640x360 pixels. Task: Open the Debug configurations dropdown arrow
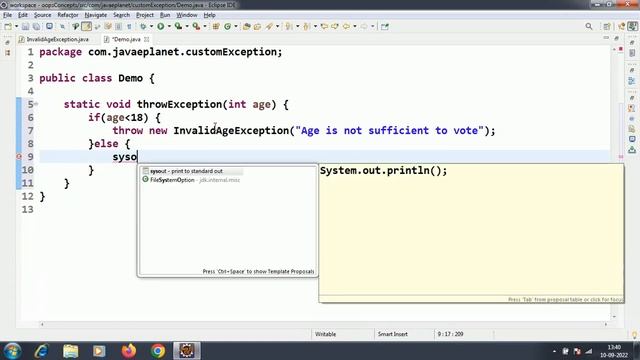click(151, 27)
